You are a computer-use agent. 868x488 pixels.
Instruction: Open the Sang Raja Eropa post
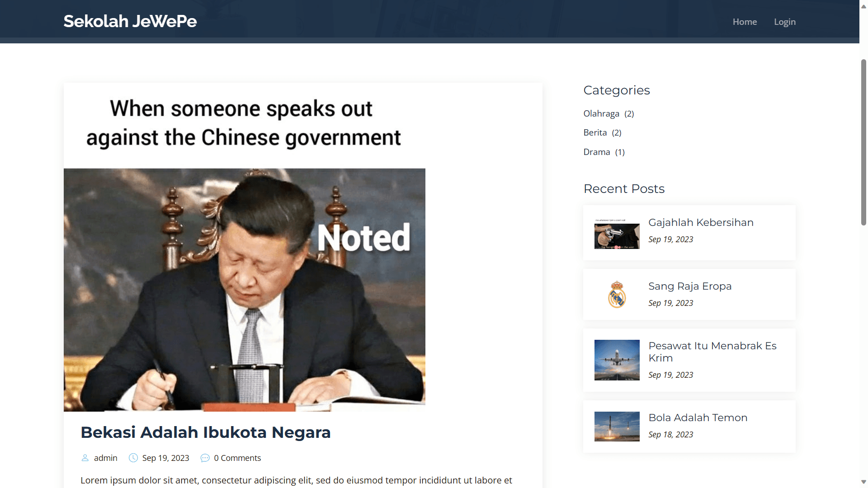tap(690, 286)
